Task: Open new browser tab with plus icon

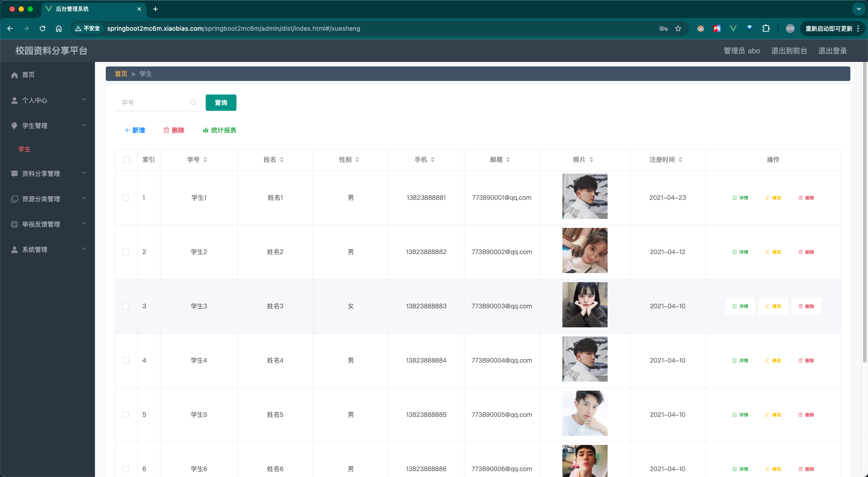Action: (156, 9)
